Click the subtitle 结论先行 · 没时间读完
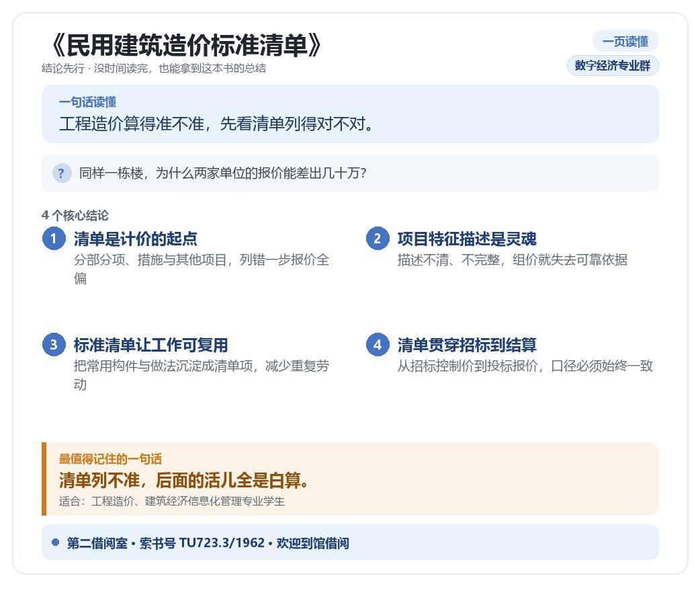 (154, 69)
